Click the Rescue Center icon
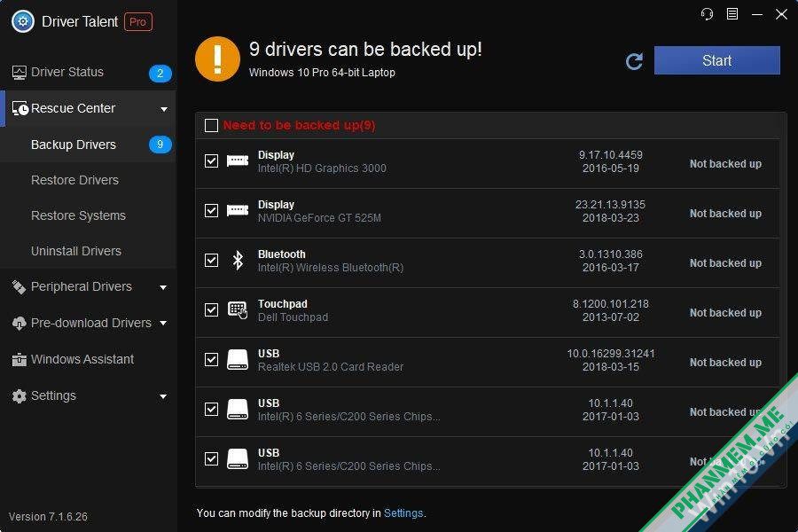The width and height of the screenshot is (798, 532). point(20,108)
